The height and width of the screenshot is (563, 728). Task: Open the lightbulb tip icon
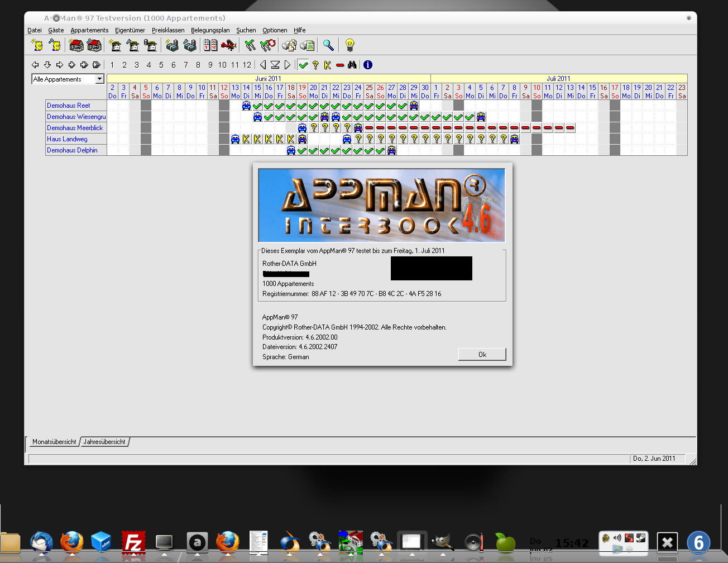click(349, 45)
